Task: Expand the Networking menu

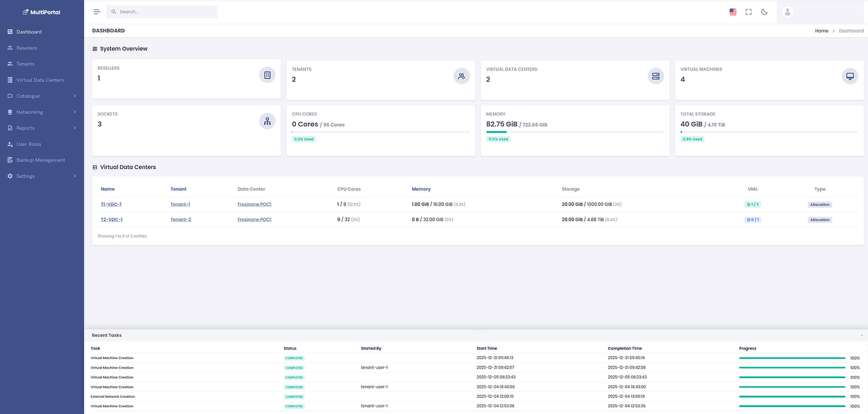Action: 29,112
